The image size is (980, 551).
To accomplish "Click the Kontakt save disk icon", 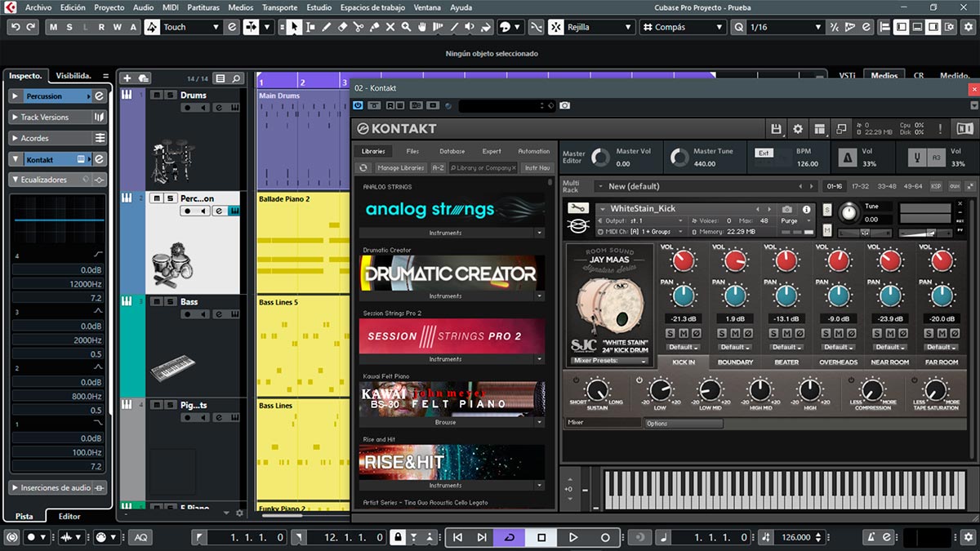I will [x=777, y=129].
